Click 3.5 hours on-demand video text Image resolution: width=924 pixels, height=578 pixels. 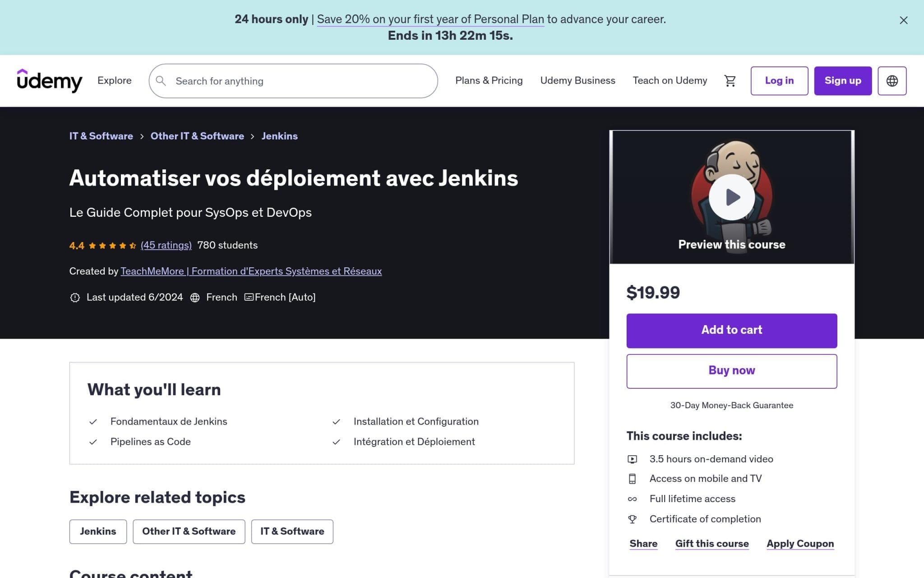click(711, 459)
